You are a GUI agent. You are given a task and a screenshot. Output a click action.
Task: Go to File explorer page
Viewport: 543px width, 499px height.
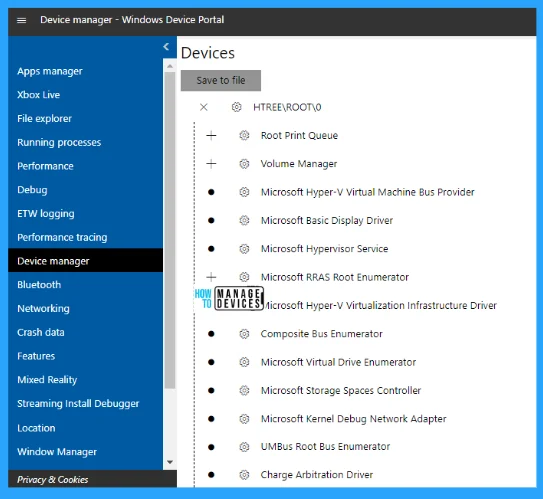pos(44,119)
